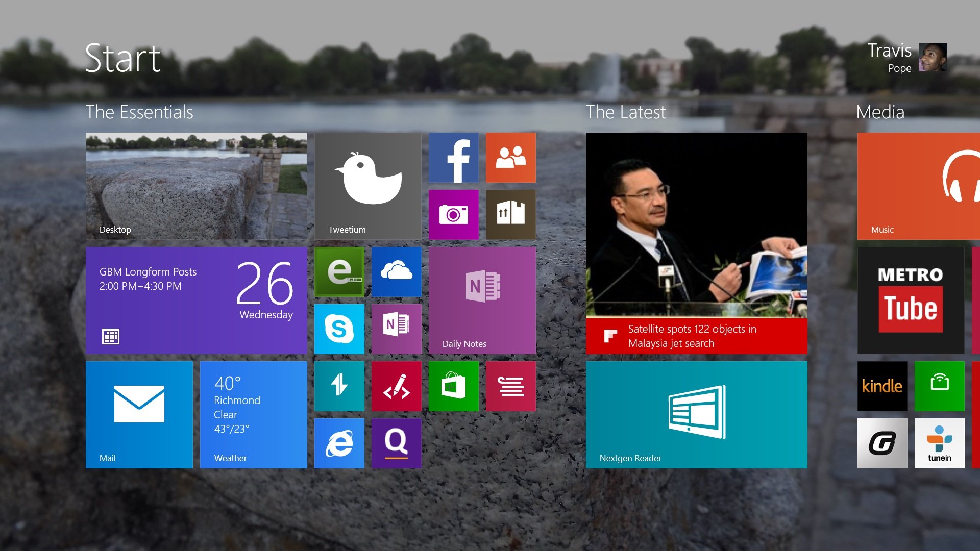Open the Kindle tile
The height and width of the screenshot is (551, 980).
pos(883,386)
